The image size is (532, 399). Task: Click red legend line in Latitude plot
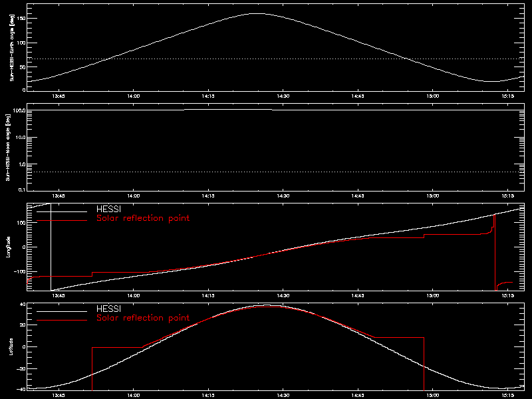pyautogui.click(x=62, y=321)
